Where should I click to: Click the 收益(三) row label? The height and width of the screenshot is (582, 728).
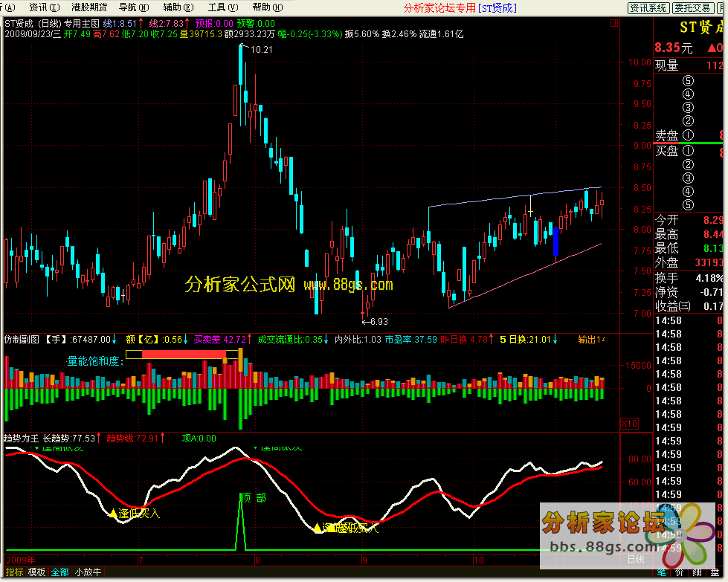(x=673, y=306)
